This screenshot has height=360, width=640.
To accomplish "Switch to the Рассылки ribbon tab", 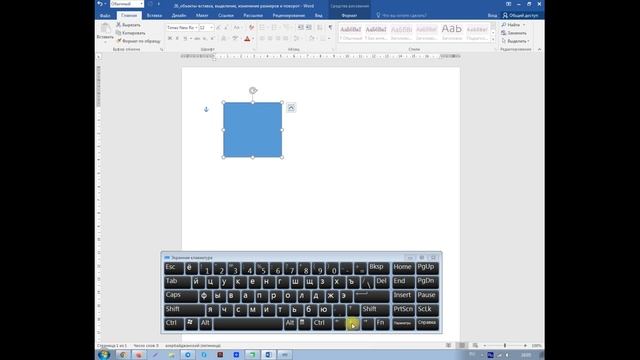I will click(253, 16).
